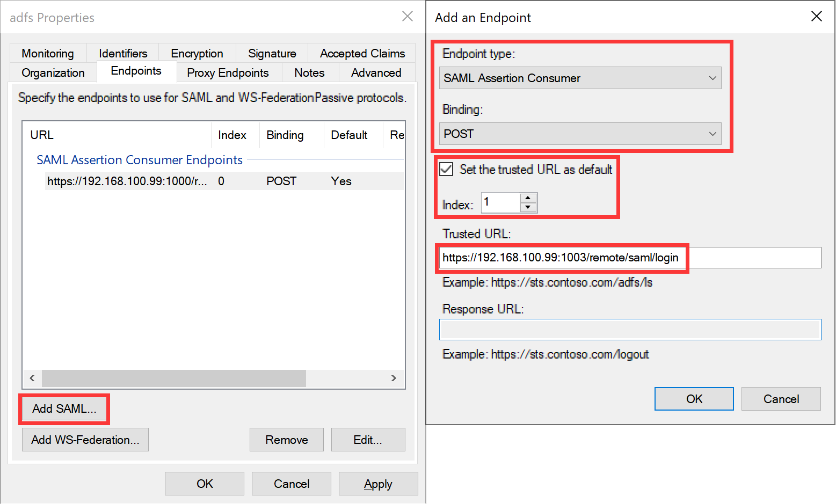836x504 pixels.
Task: Focus the Response URL text box
Action: pos(629,330)
